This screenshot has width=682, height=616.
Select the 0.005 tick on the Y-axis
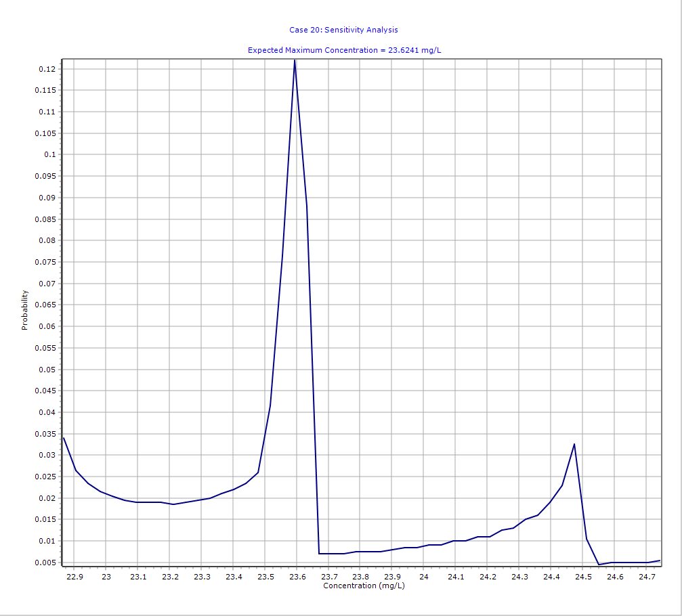45,563
